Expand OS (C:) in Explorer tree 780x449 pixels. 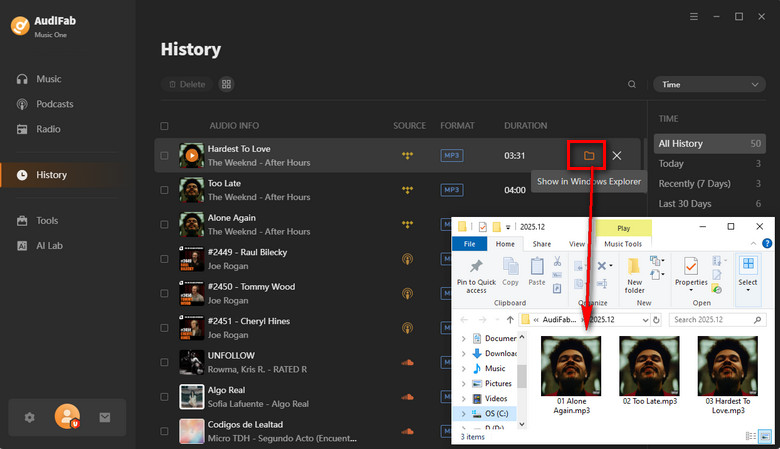464,414
